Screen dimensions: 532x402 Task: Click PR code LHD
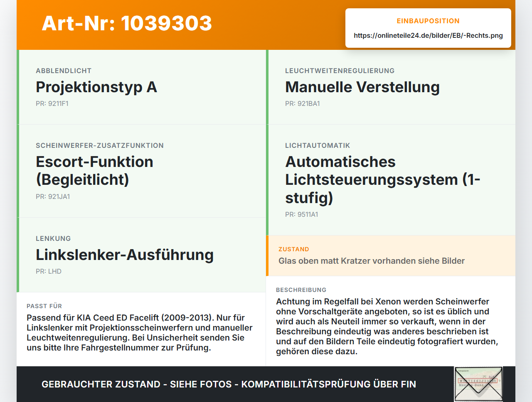49,271
